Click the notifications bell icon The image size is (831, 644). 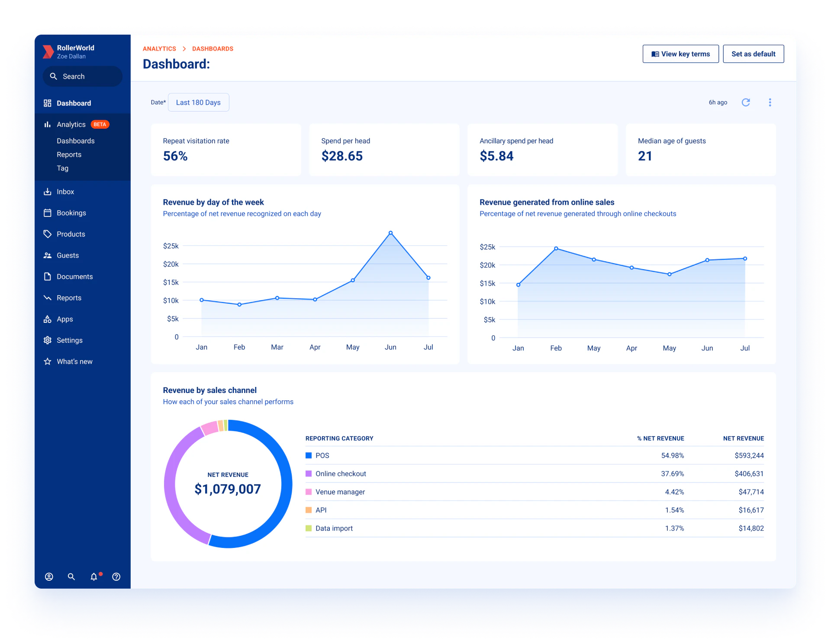[93, 576]
